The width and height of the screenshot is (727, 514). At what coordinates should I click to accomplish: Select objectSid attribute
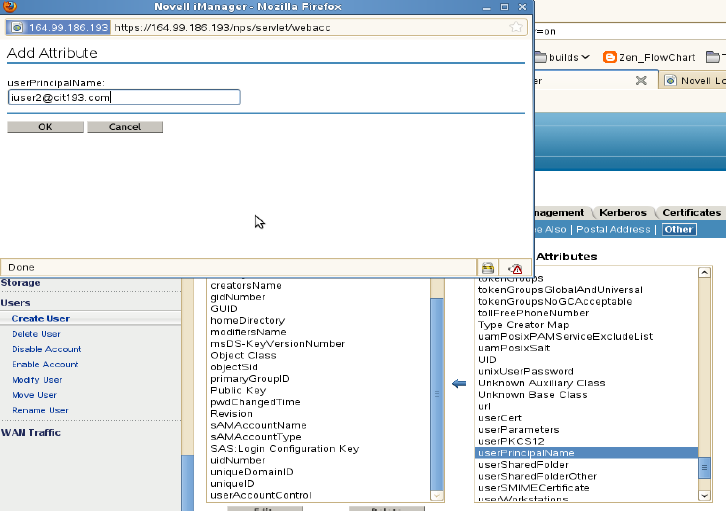point(234,367)
